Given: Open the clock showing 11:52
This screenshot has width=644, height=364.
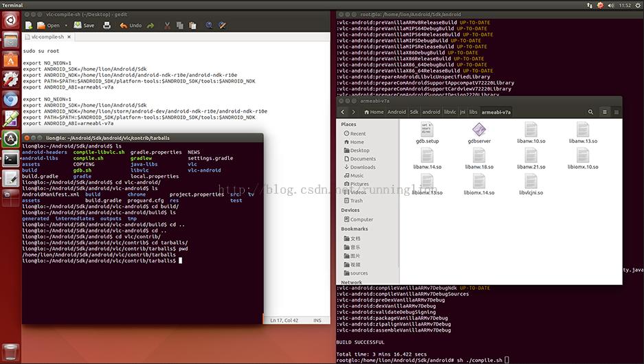Looking at the screenshot, I should click(625, 5).
